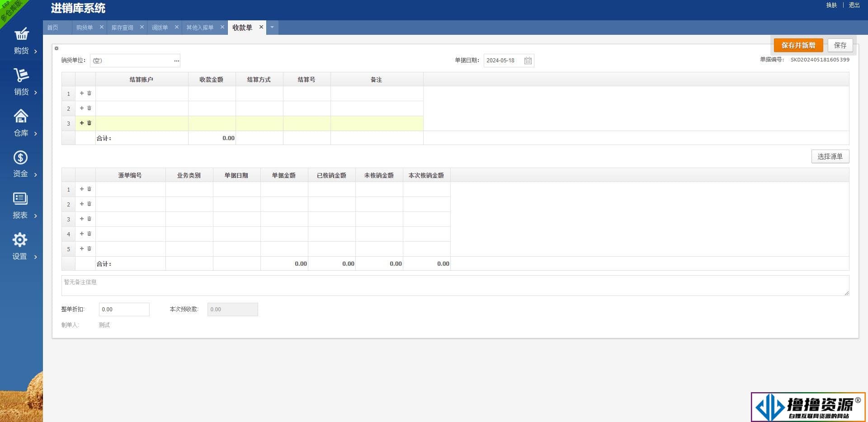Screen dimensions: 868x422
Task: Click document number SKD202405181605399
Action: click(820, 60)
